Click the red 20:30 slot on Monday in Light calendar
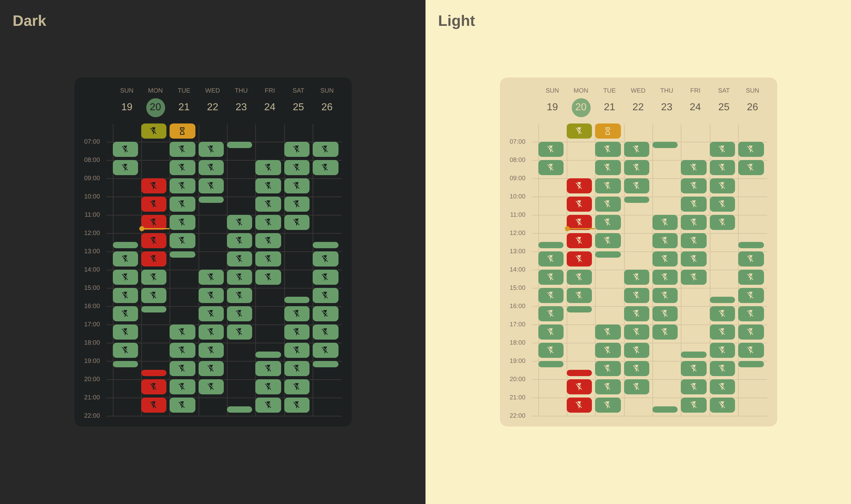The image size is (851, 504). [580, 387]
